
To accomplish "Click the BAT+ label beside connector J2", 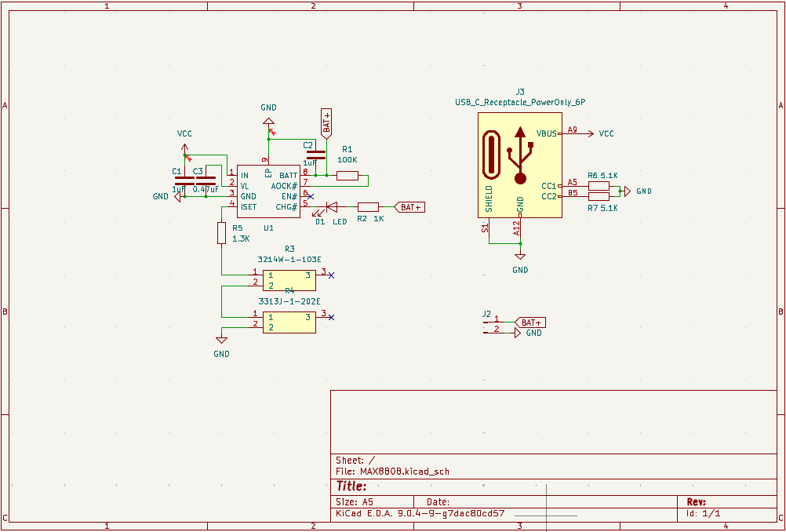I will tap(531, 322).
